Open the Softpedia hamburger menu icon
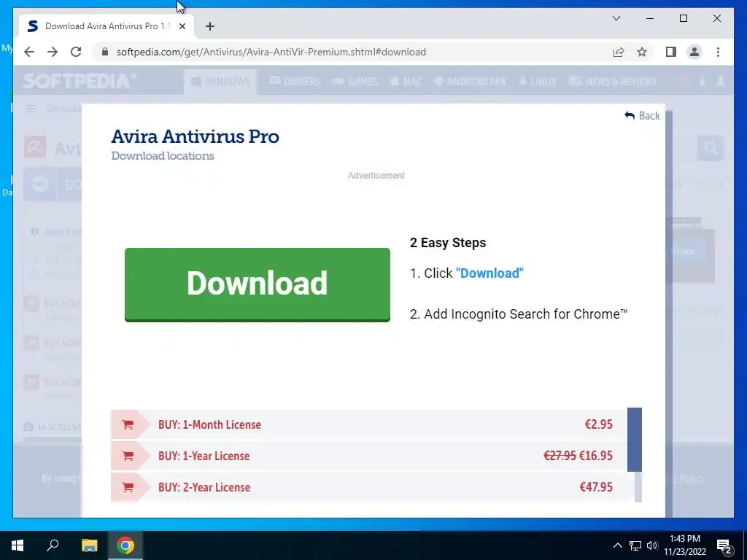 click(x=31, y=109)
